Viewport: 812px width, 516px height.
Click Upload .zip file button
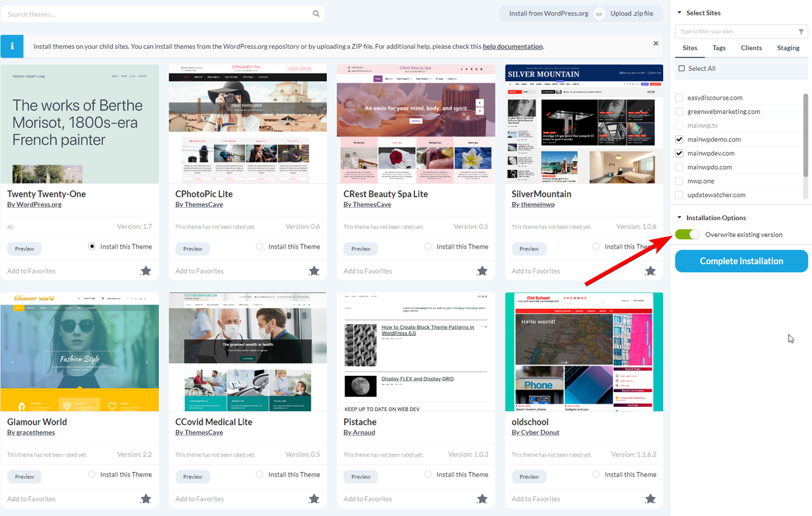pos(632,14)
